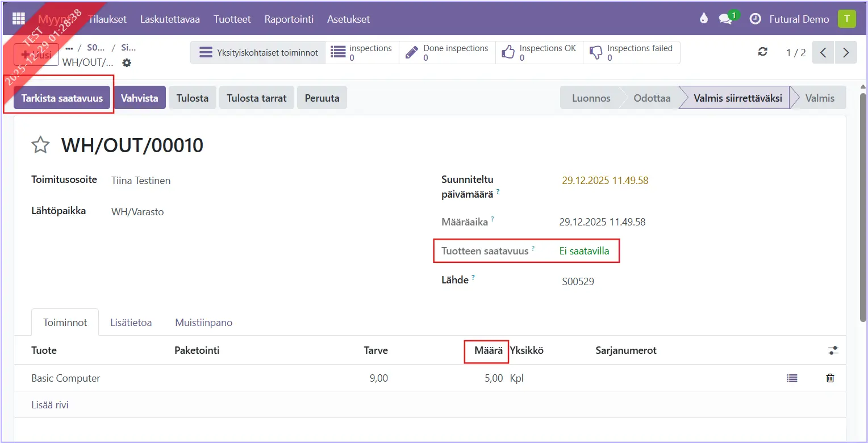Viewport: 868px width, 443px height.
Task: Open the Raportointi menu
Action: point(289,19)
